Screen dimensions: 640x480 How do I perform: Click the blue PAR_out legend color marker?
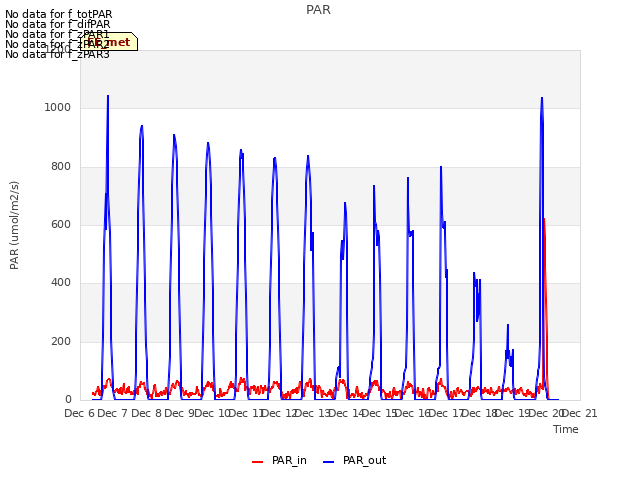point(329,462)
